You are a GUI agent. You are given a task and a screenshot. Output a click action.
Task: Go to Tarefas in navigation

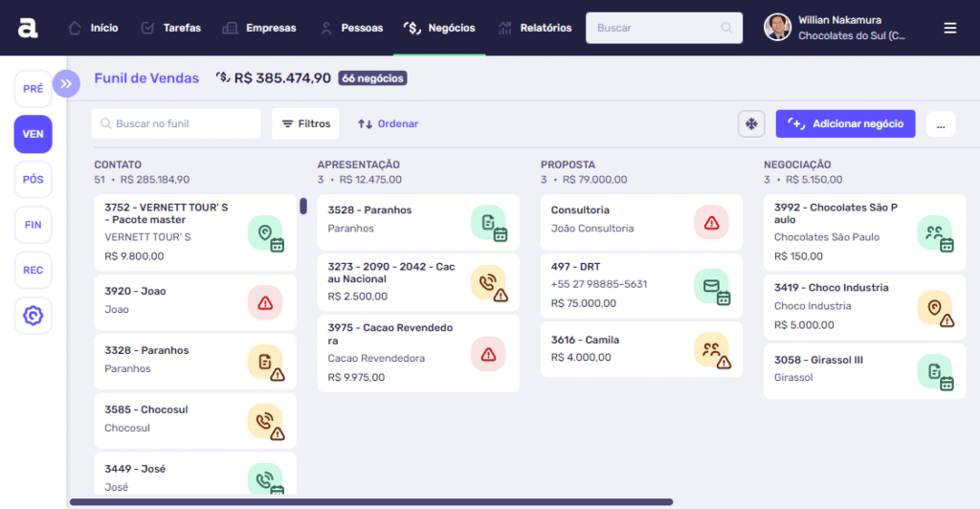pyautogui.click(x=171, y=28)
